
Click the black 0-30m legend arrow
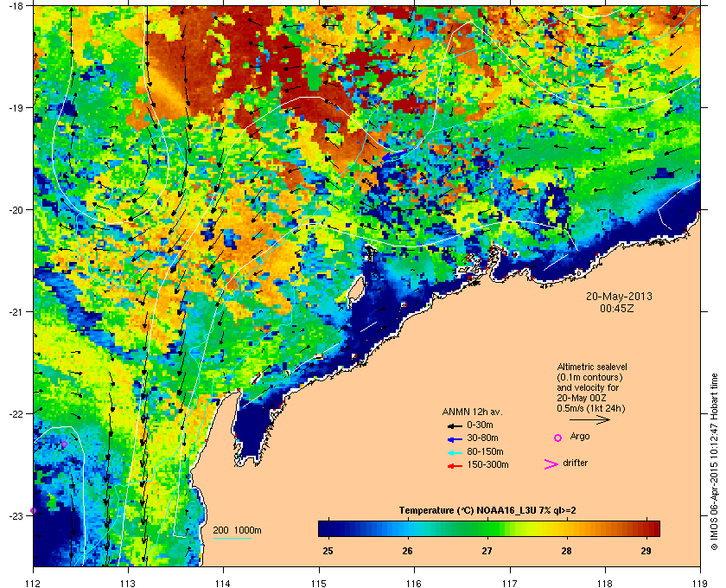pos(455,425)
